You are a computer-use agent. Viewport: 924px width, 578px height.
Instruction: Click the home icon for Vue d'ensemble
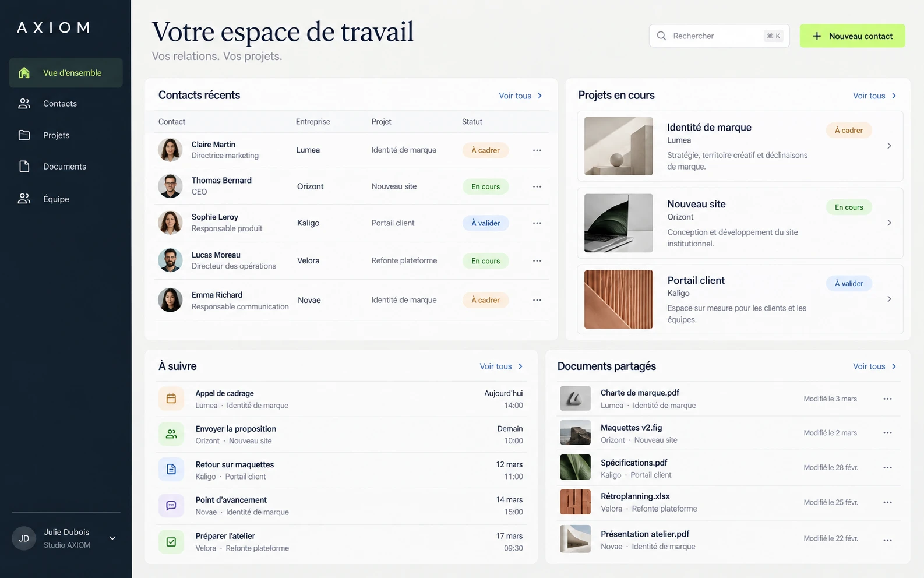[24, 73]
